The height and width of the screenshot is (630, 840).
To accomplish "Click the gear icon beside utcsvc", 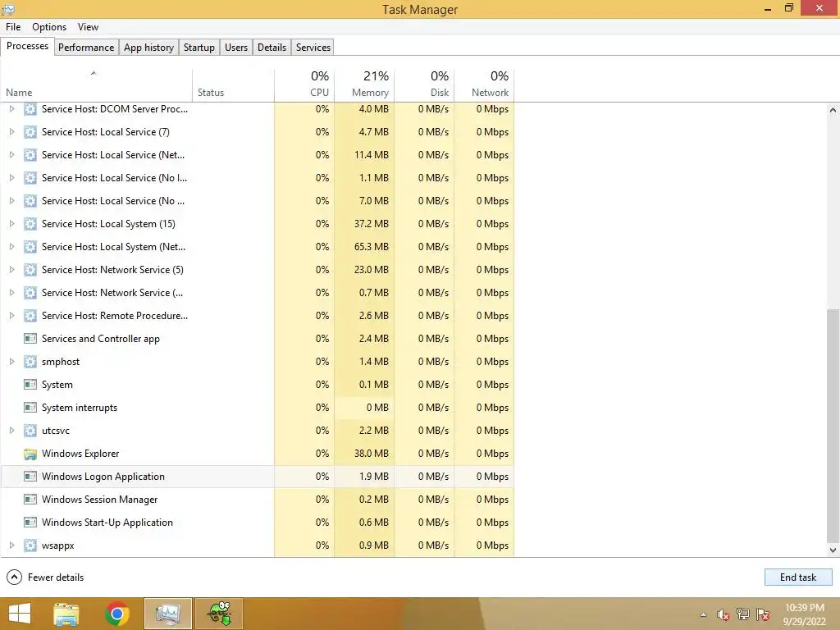I will coord(30,431).
